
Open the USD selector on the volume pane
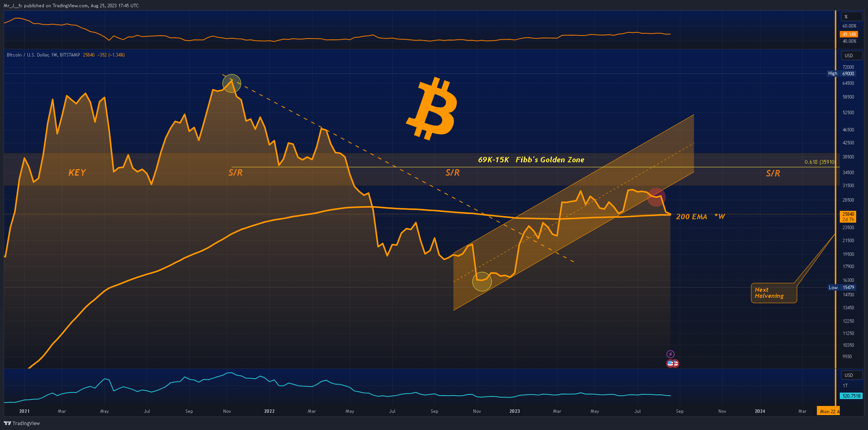point(852,375)
